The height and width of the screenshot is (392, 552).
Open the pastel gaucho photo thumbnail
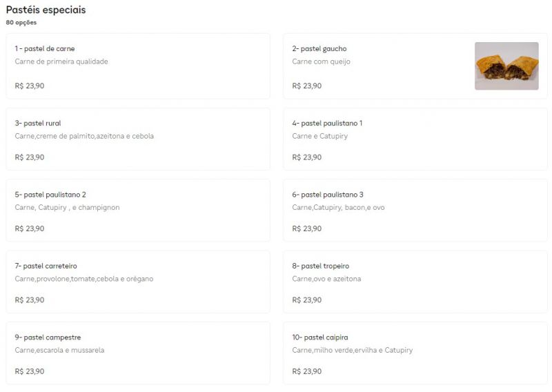pyautogui.click(x=506, y=66)
